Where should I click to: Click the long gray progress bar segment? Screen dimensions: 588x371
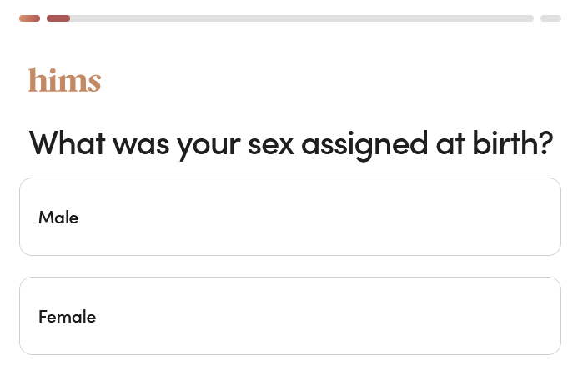(300, 18)
